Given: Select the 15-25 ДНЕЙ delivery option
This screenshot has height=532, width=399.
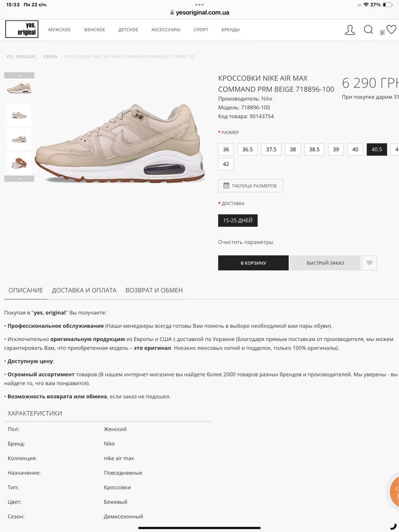Looking at the screenshot, I should point(238,221).
